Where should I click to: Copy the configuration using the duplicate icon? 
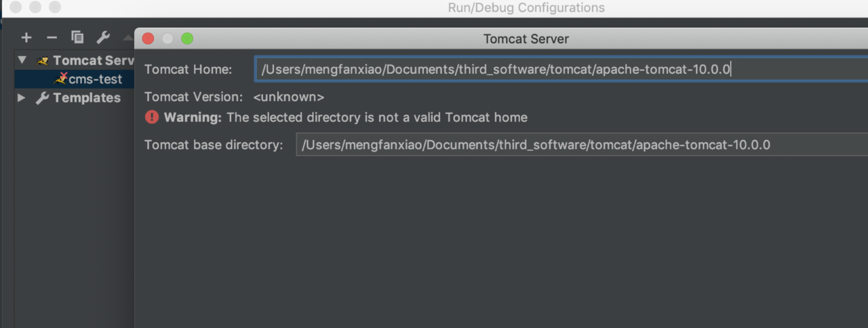[x=77, y=37]
